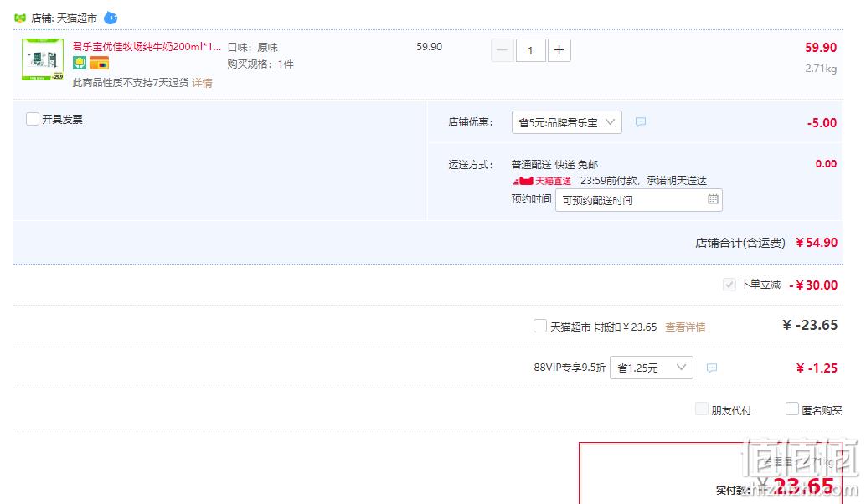Open calendar icon in delivery time field

pos(713,199)
